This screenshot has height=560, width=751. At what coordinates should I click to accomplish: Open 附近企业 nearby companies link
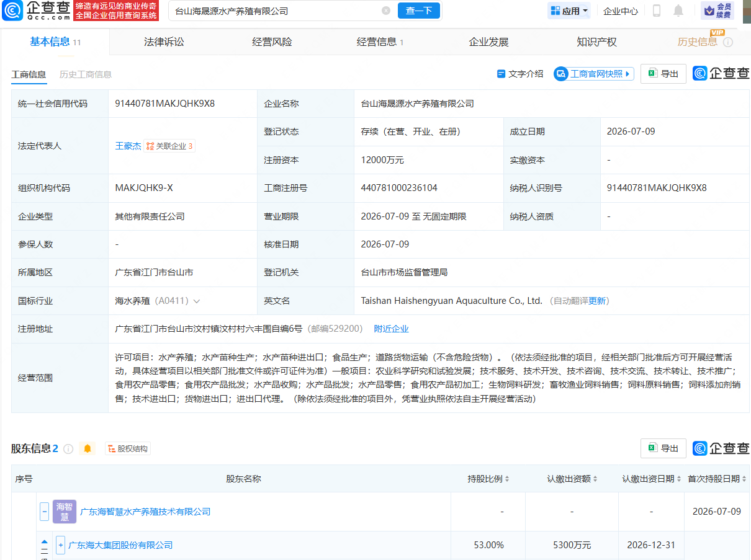391,329
